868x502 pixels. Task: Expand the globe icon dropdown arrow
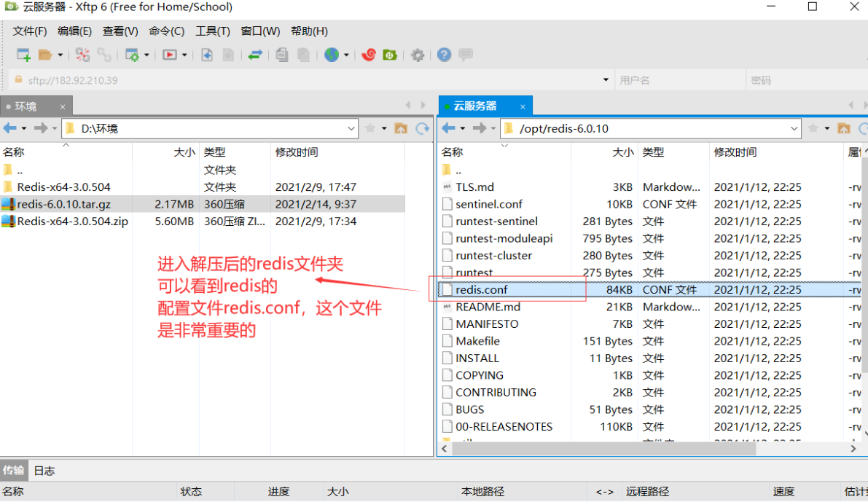(346, 55)
